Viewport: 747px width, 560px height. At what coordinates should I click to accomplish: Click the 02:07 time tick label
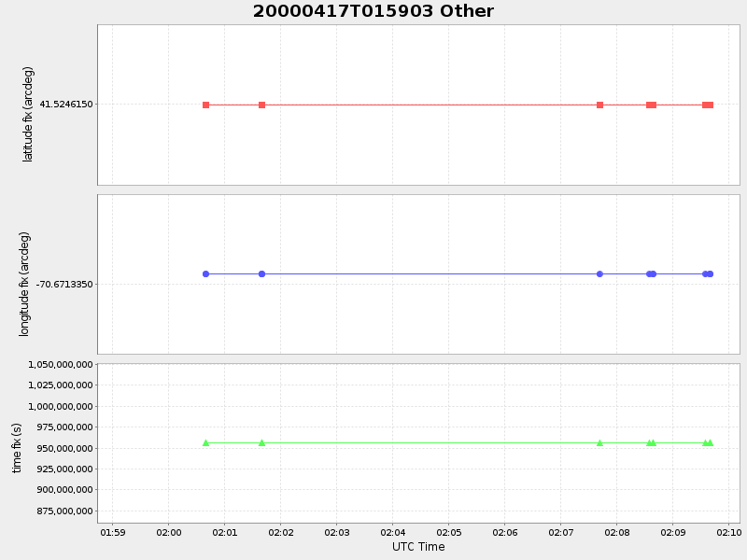(561, 532)
